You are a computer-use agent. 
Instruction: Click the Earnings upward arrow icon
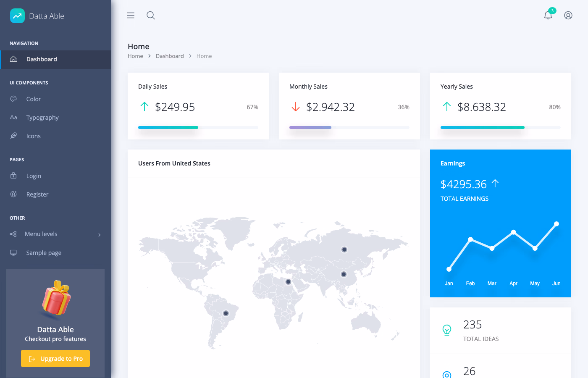point(495,184)
